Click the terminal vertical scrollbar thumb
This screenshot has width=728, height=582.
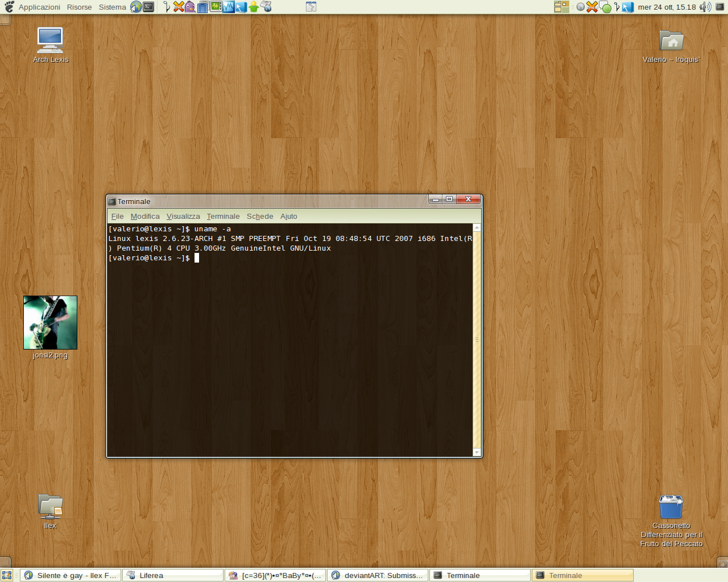coord(477,340)
